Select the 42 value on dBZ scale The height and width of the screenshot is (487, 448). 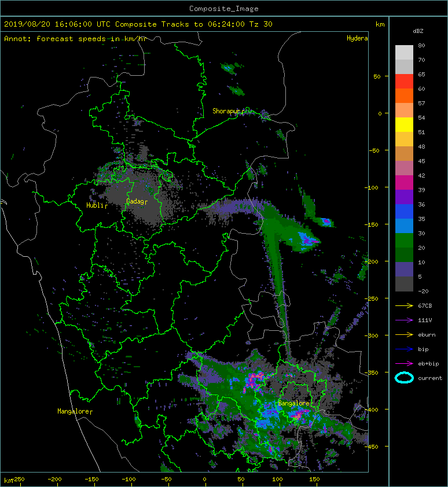(x=421, y=175)
